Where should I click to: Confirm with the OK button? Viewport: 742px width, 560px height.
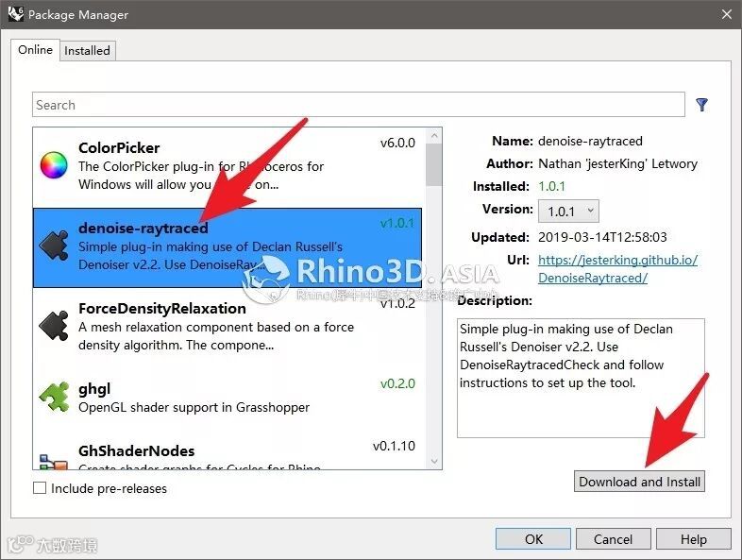click(533, 539)
